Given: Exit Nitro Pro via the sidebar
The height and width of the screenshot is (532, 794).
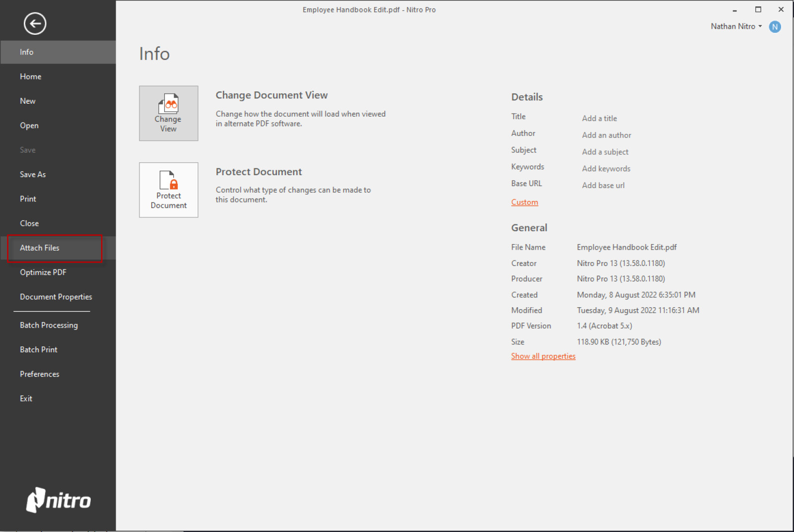Looking at the screenshot, I should pyautogui.click(x=26, y=398).
